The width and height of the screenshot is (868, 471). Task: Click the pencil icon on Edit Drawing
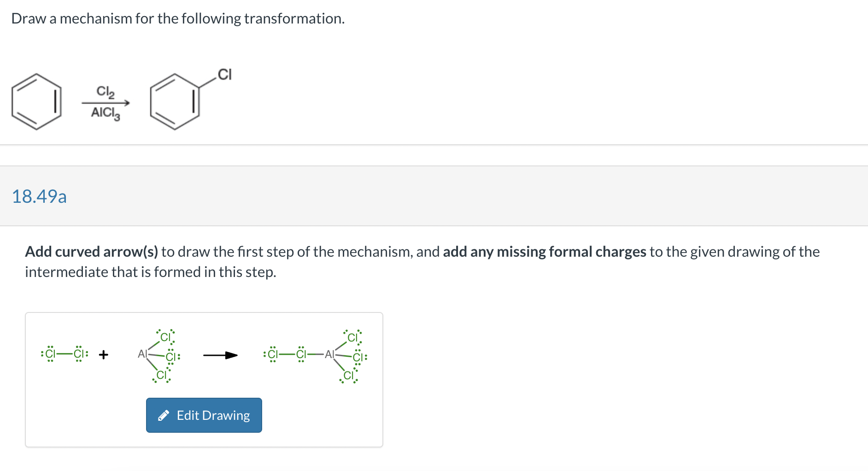[x=164, y=415]
